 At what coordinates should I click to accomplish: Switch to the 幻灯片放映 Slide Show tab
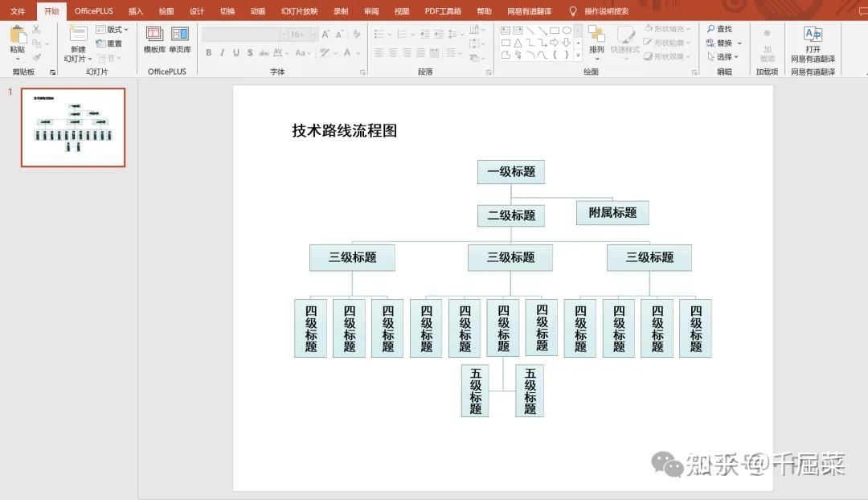pyautogui.click(x=300, y=11)
